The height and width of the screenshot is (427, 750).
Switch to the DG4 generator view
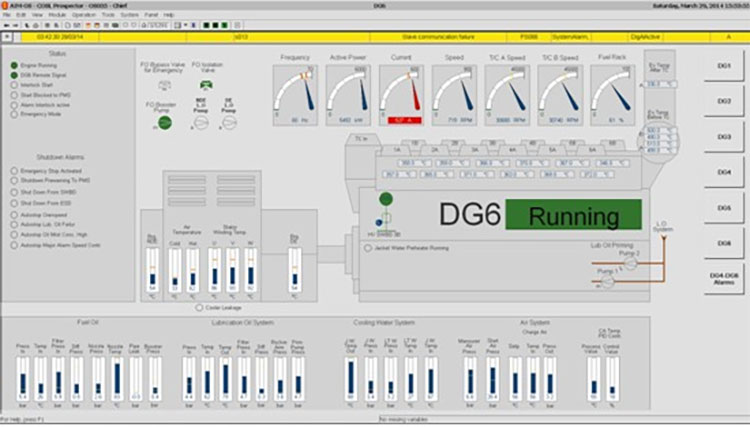[724, 172]
